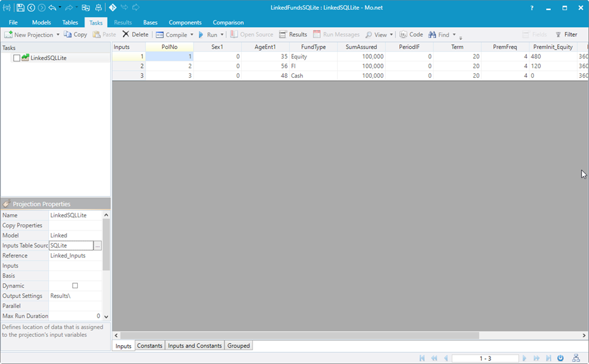This screenshot has width=589, height=364.
Task: Select the Constants bottom tab
Action: point(150,346)
